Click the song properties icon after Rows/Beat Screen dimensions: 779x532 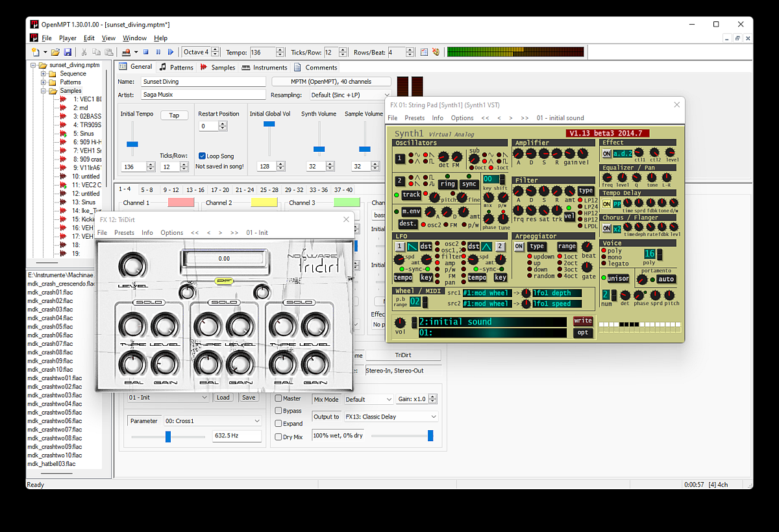[x=424, y=52]
